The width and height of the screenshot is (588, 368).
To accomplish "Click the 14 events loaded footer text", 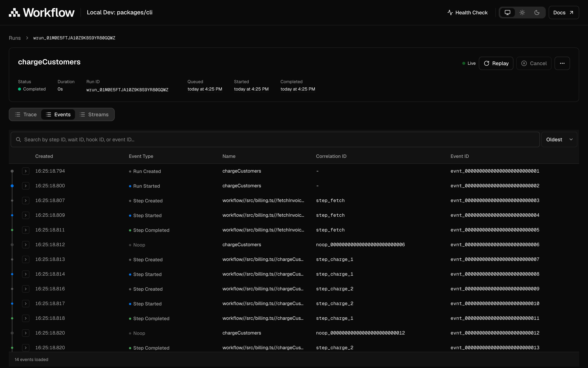I will point(31,360).
